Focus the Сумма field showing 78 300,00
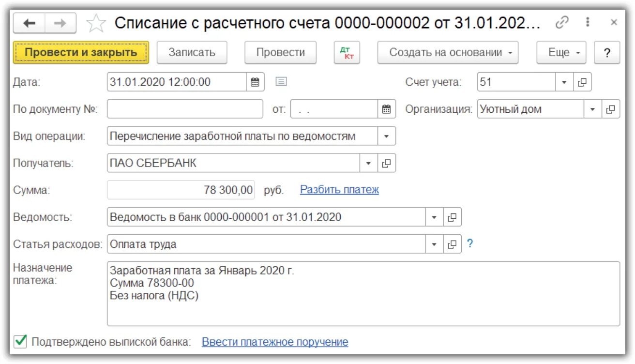 (x=181, y=190)
